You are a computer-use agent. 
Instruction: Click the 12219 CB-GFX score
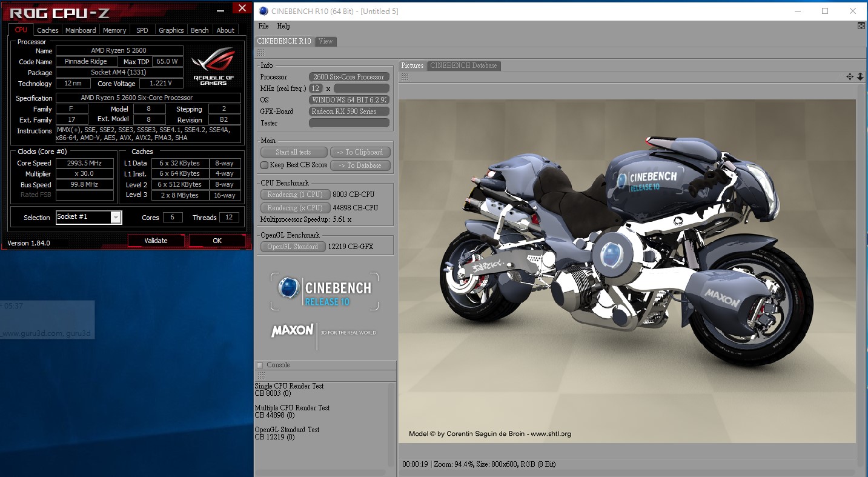coord(351,247)
